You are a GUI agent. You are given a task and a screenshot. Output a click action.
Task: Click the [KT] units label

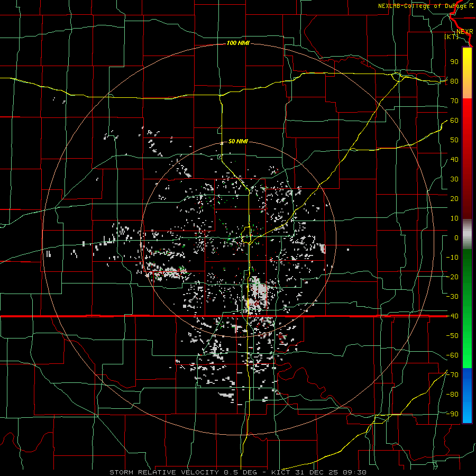pos(452,36)
